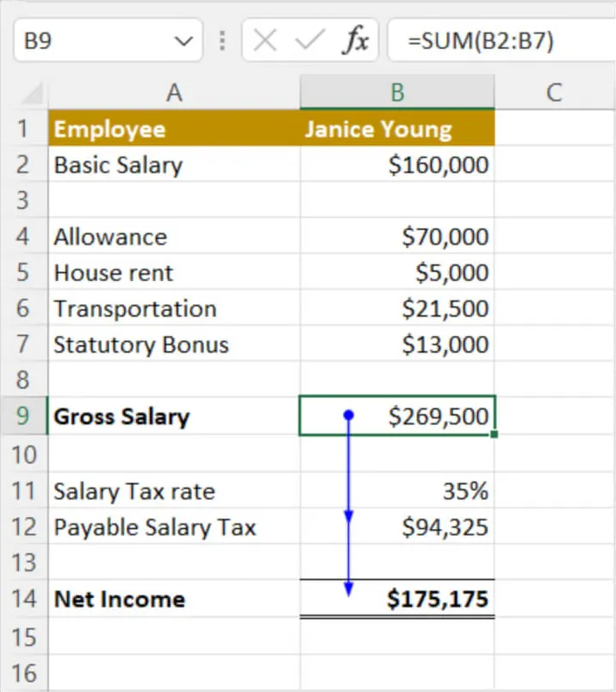Select column A header
Screen dimensions: 616x692
[174, 92]
